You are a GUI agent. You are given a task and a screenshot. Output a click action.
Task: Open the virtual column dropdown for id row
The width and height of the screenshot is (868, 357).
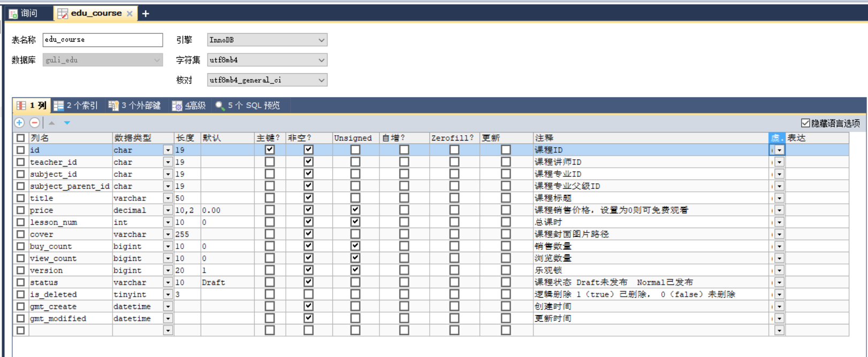pyautogui.click(x=779, y=150)
